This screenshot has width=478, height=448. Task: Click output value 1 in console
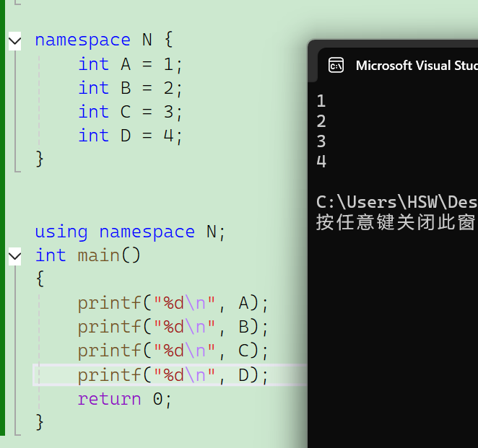pos(321,101)
